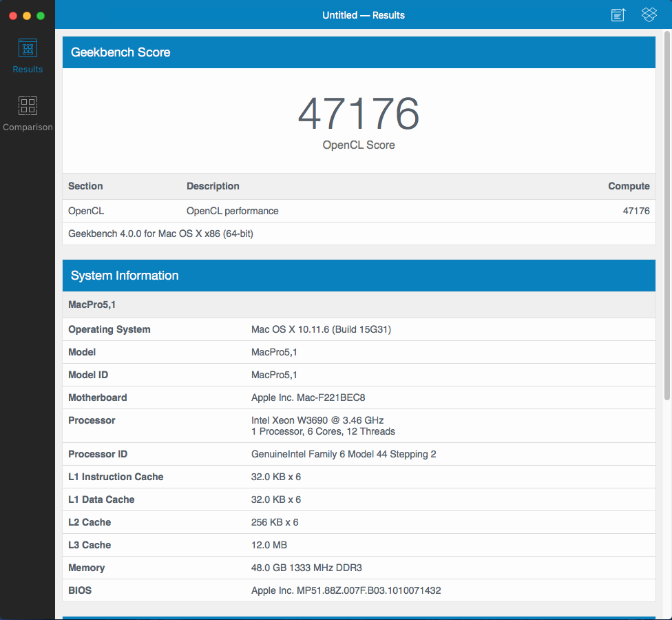
Task: Select GenuineIntel Family 6 Model 44 value
Action: [344, 454]
